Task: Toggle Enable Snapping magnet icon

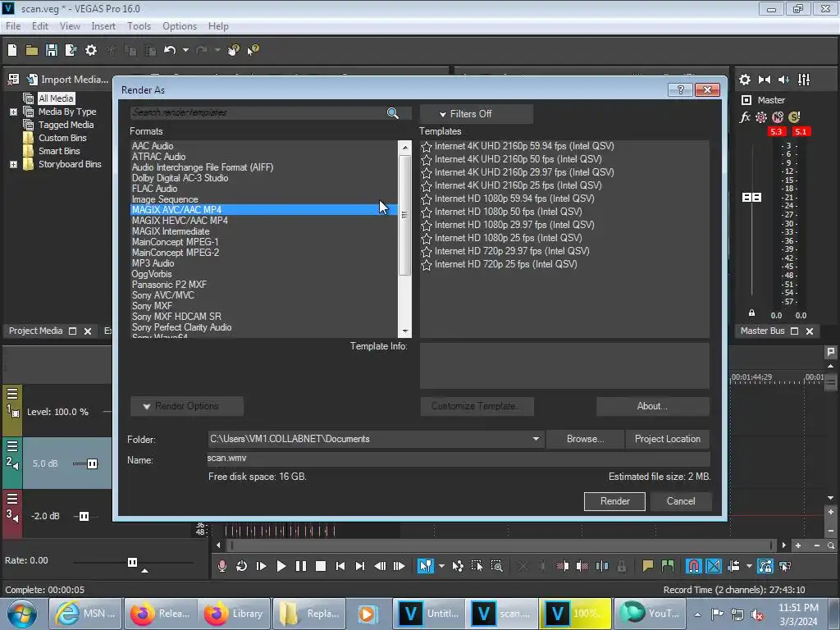Action: click(x=693, y=566)
